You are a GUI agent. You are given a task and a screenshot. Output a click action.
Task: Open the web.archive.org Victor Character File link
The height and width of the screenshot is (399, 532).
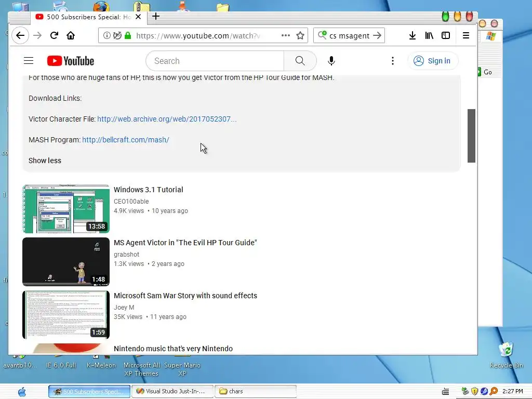(x=167, y=119)
